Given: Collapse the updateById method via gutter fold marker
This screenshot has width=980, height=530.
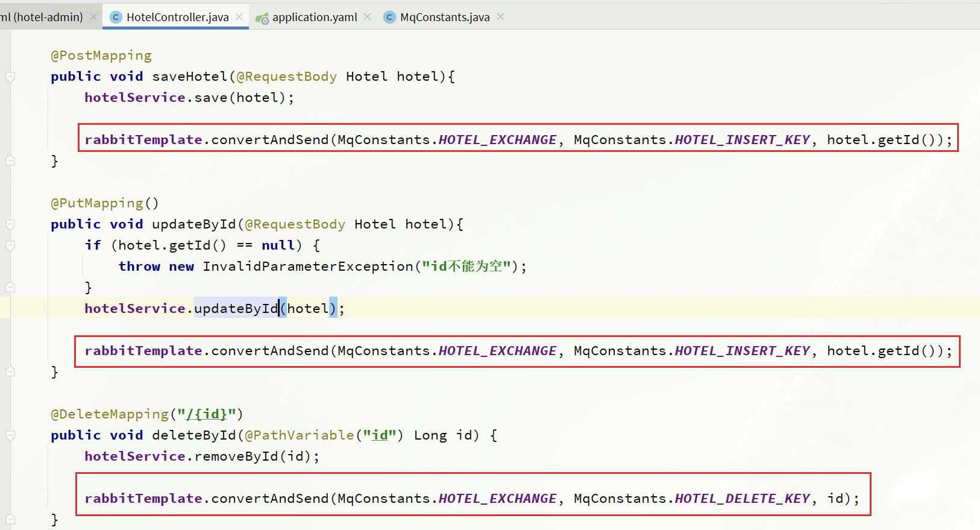Looking at the screenshot, I should [10, 224].
